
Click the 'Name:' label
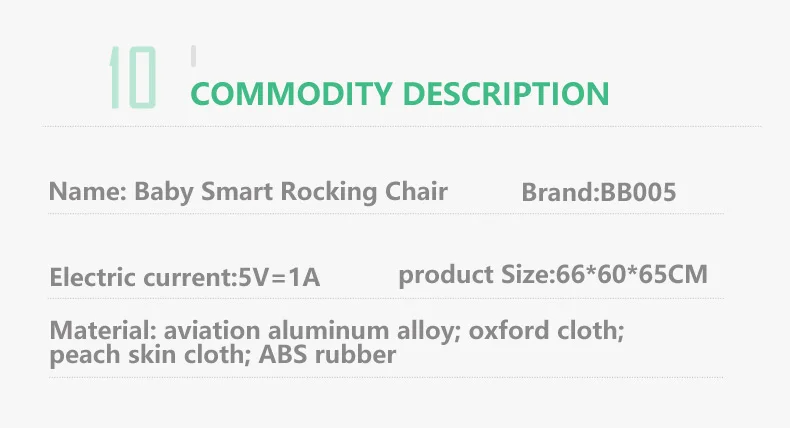point(87,192)
